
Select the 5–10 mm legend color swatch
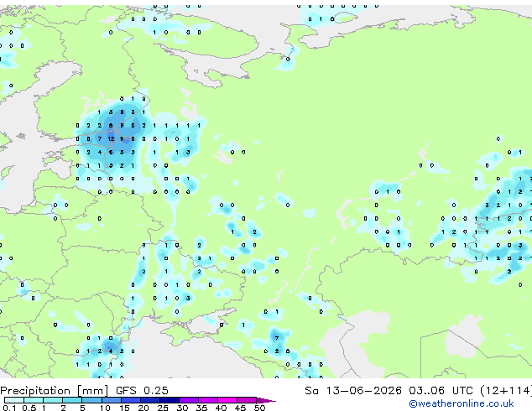coord(91,400)
